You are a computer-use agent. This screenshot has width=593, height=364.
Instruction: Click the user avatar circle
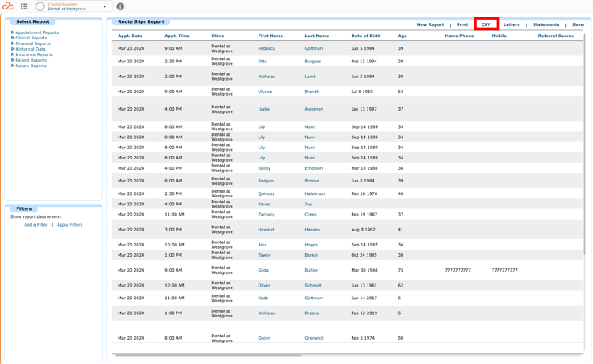pos(40,6)
